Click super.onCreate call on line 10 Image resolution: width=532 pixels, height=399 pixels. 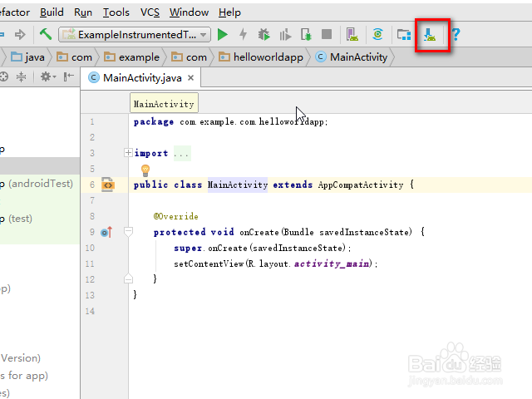point(262,248)
